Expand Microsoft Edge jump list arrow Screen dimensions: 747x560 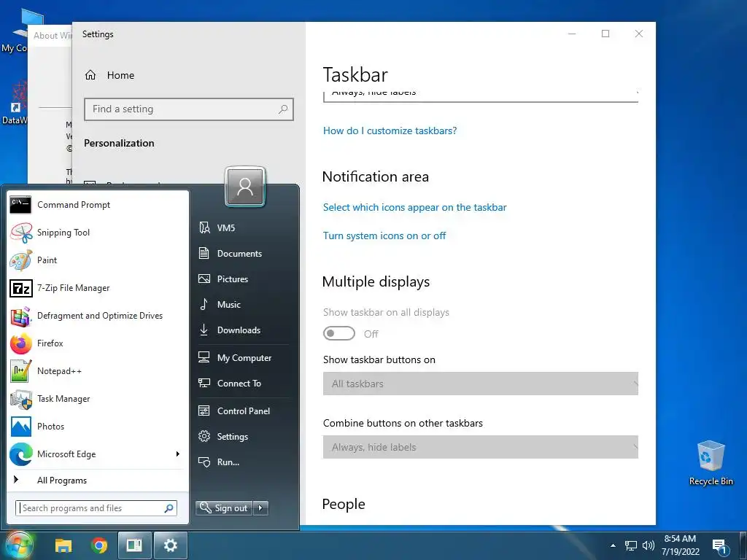(178, 454)
